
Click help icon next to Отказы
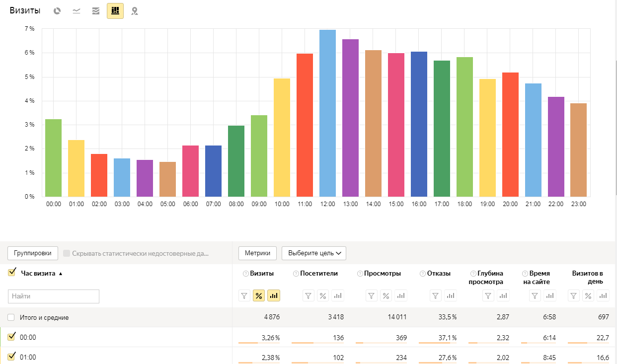423,274
